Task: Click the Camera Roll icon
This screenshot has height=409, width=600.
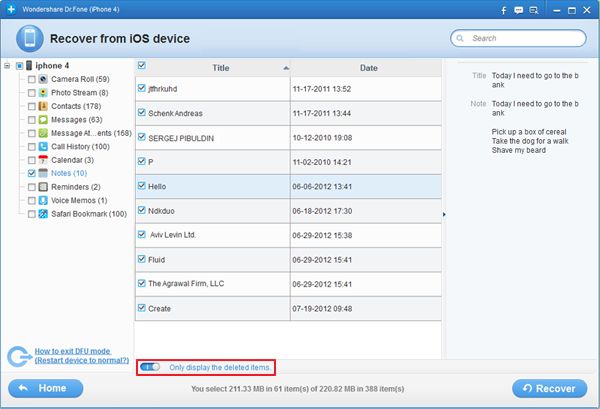Action: (43, 79)
